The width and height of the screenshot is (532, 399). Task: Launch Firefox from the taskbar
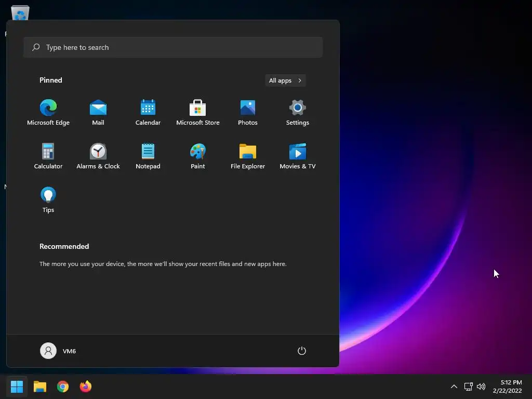(x=86, y=387)
